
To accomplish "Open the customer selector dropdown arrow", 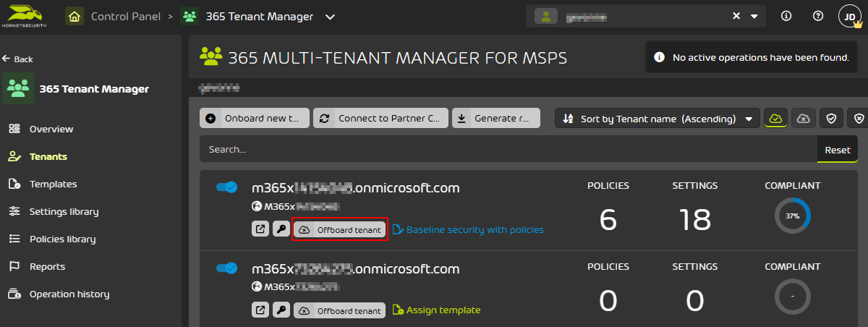I will point(754,16).
